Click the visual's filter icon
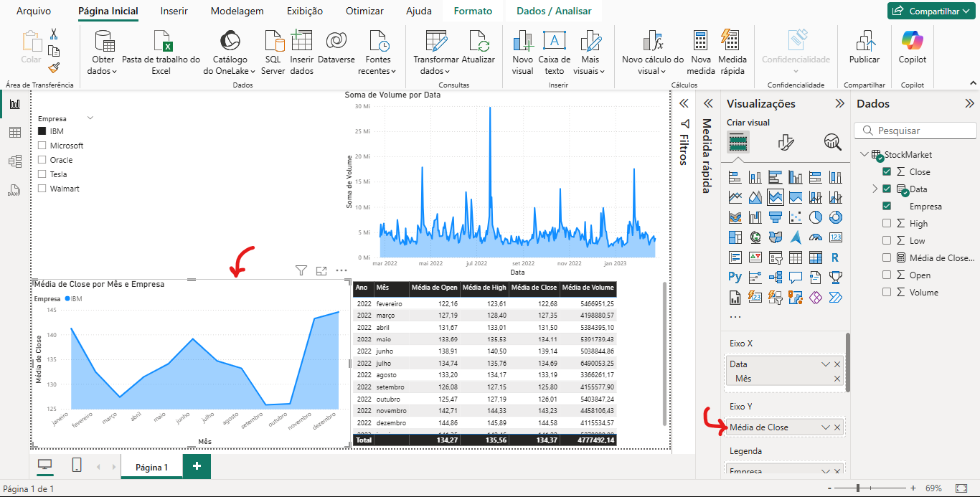 pos(301,270)
